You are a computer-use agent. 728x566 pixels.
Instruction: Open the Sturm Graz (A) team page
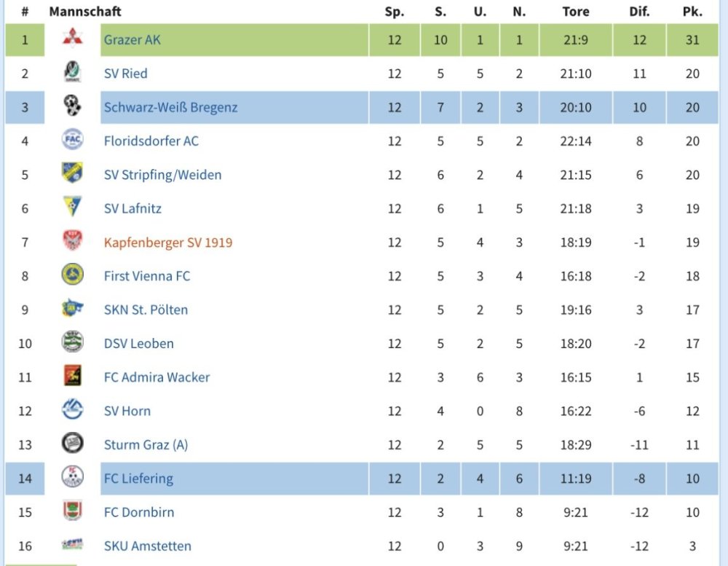(x=146, y=444)
